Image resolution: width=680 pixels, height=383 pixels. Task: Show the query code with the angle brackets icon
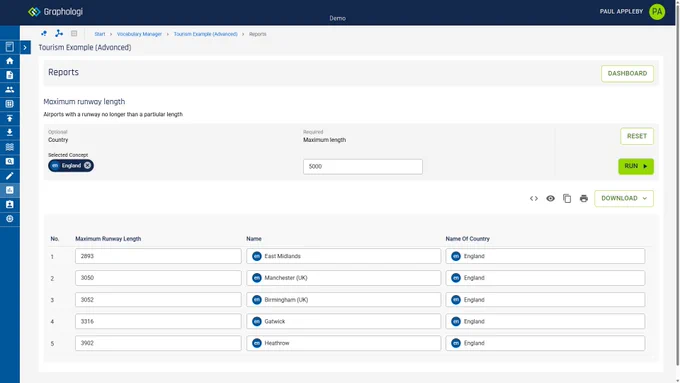pyautogui.click(x=533, y=198)
